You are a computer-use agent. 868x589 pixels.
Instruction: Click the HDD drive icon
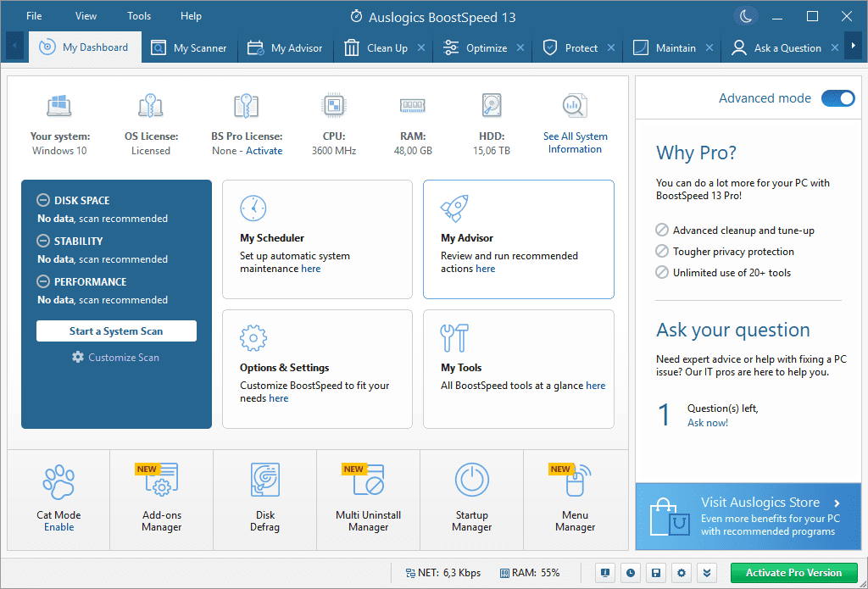pyautogui.click(x=492, y=106)
